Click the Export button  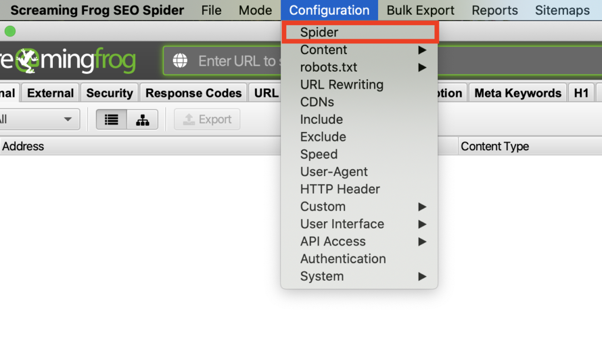coord(208,120)
